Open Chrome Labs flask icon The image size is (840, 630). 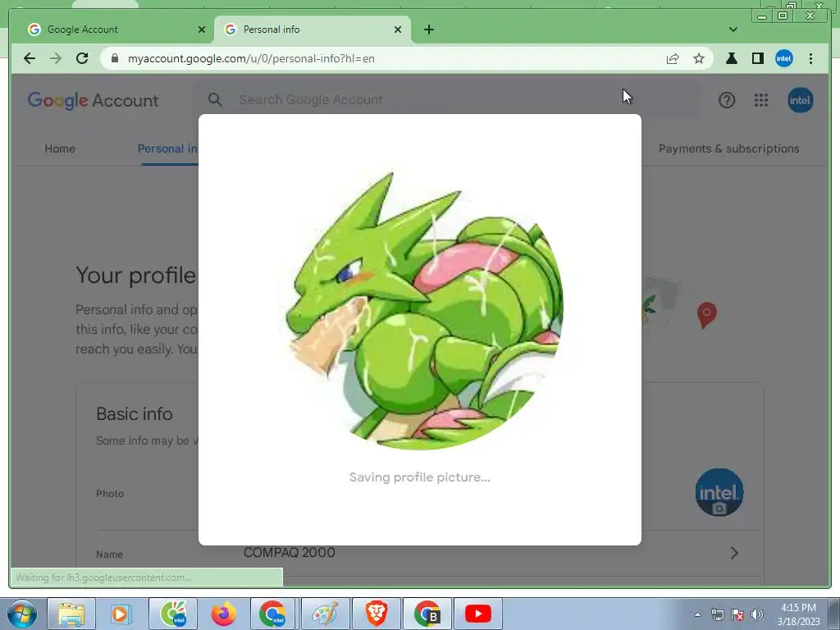click(731, 58)
